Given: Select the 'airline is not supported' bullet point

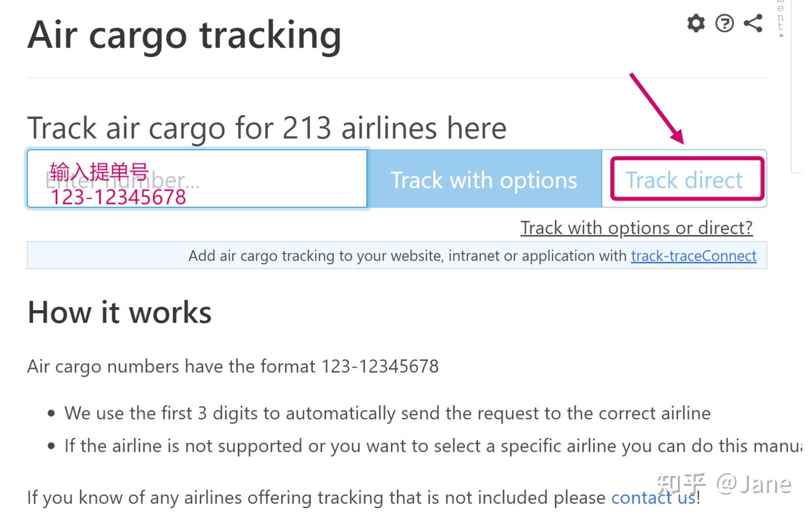Looking at the screenshot, I should (x=429, y=446).
